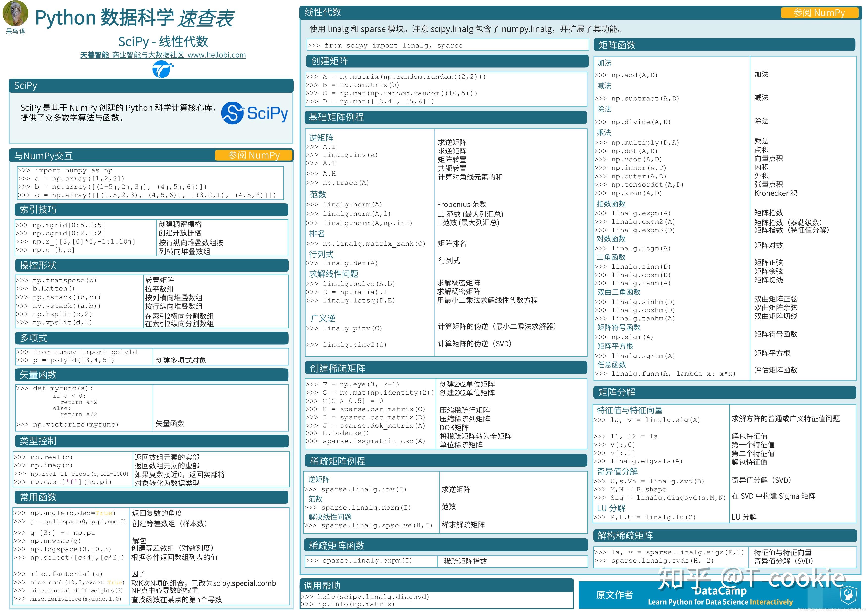
Task: Click the bird avatar logo
Action: 15,14
